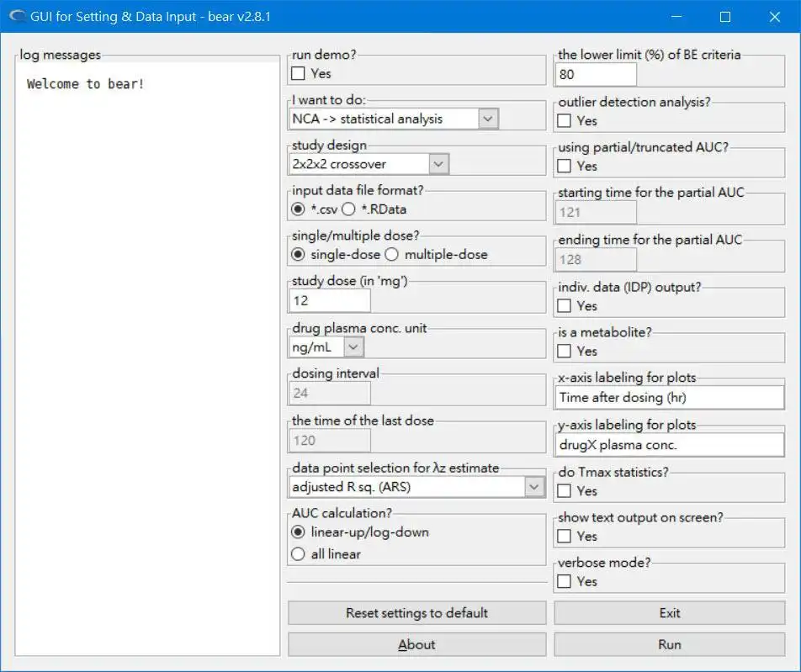Click the study dose input field
The image size is (801, 672).
330,301
